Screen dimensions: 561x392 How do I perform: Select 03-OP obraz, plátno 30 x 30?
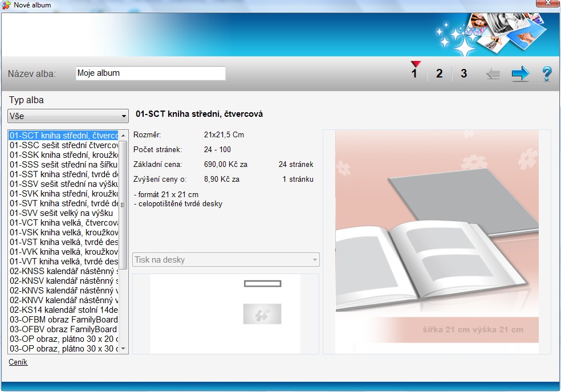pyautogui.click(x=64, y=348)
